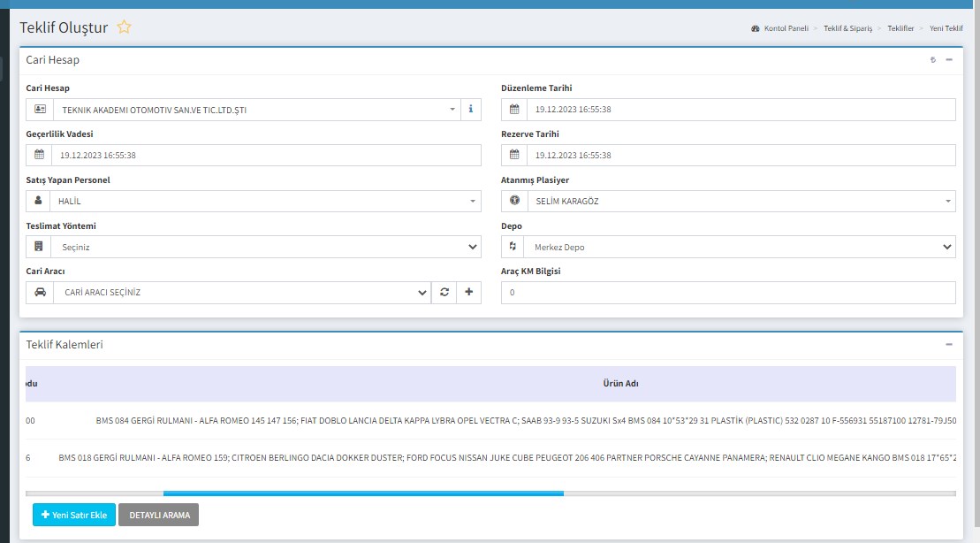Image resolution: width=980 pixels, height=543 pixels.
Task: Click the DETAYLI ARAMA button
Action: click(159, 515)
